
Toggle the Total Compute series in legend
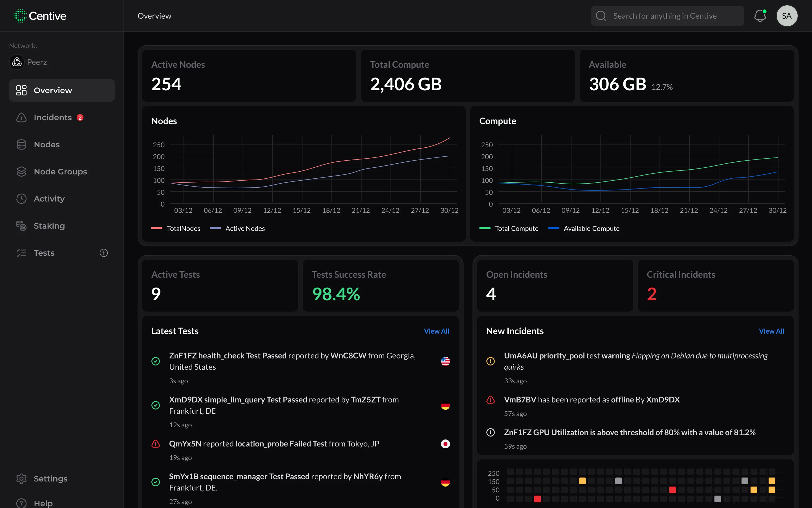click(x=509, y=229)
